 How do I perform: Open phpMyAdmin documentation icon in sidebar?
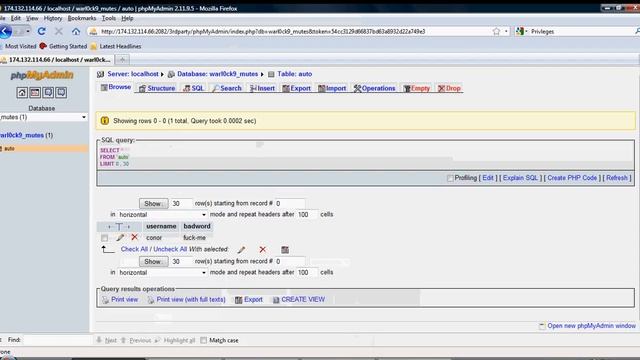point(48,93)
